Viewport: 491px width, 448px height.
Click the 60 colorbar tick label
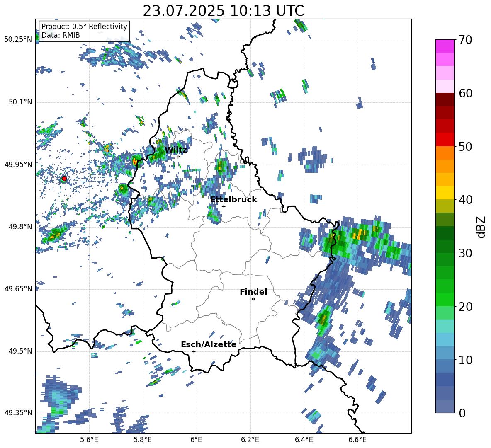465,93
